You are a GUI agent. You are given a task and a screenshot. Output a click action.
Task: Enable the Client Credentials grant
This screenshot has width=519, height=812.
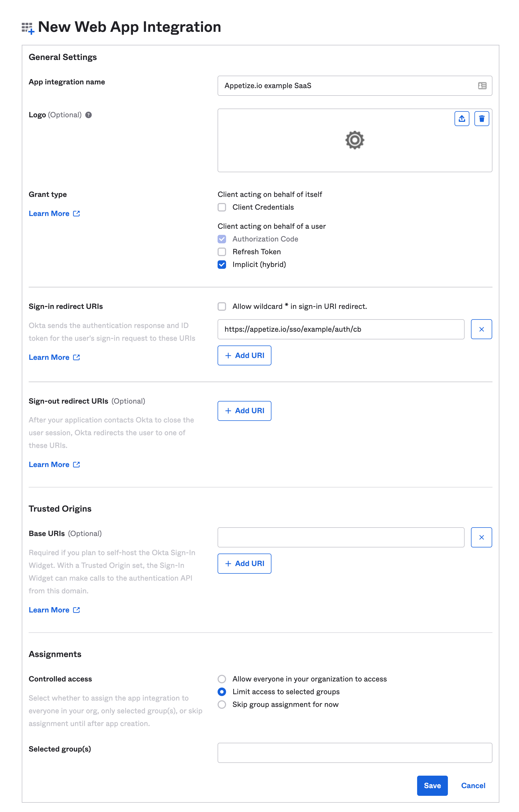222,208
